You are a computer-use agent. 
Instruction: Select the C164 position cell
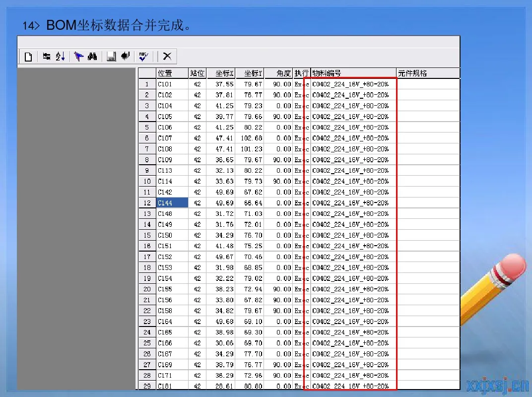coord(172,322)
